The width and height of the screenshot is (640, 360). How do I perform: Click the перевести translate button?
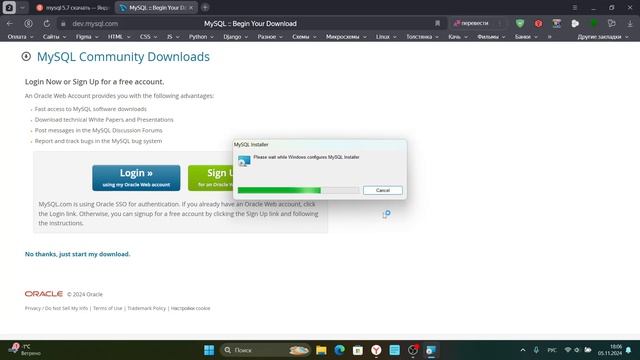pos(471,23)
